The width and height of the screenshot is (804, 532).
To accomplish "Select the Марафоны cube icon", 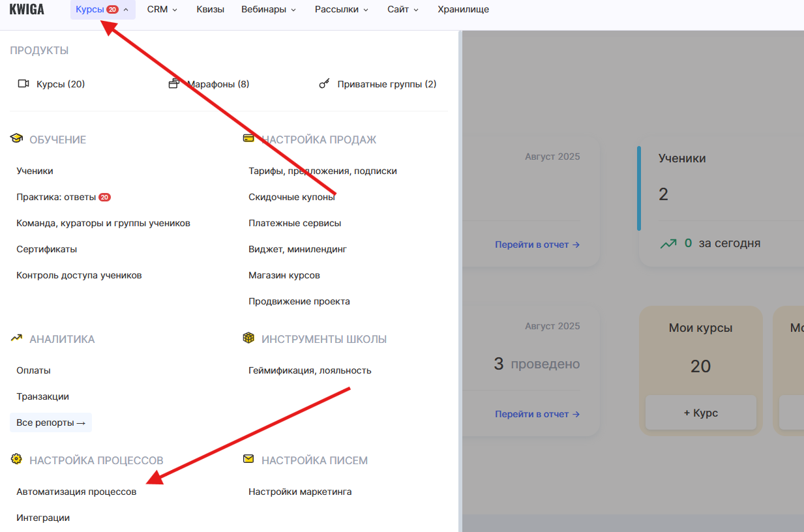I will [175, 83].
